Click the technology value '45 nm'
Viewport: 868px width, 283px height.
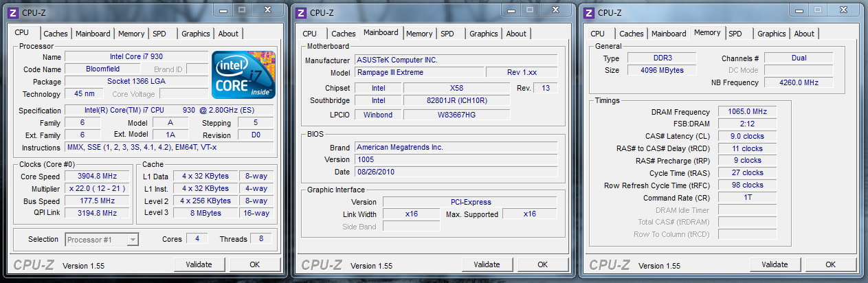[85, 94]
